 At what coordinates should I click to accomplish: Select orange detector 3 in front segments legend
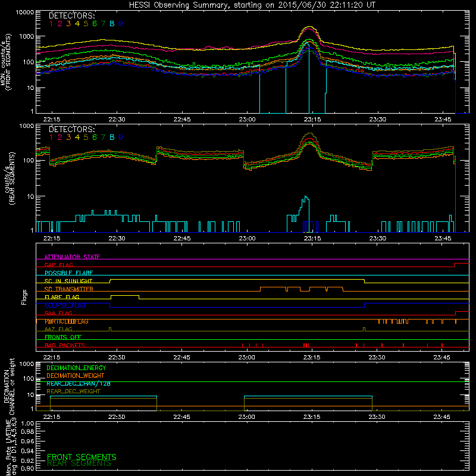[68, 24]
